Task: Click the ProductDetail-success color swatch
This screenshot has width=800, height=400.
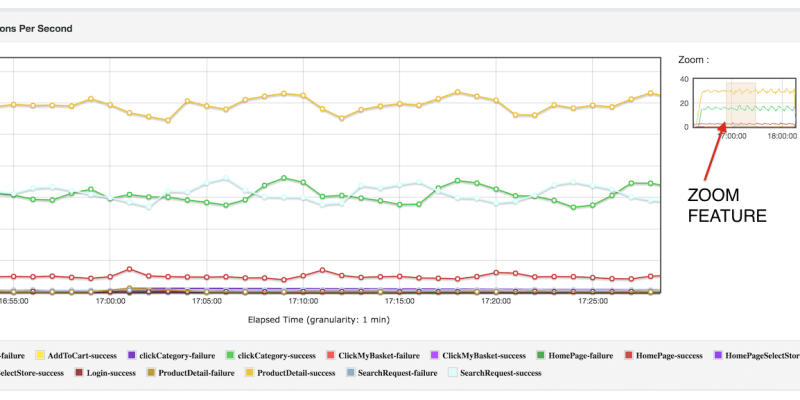Action: 250,373
